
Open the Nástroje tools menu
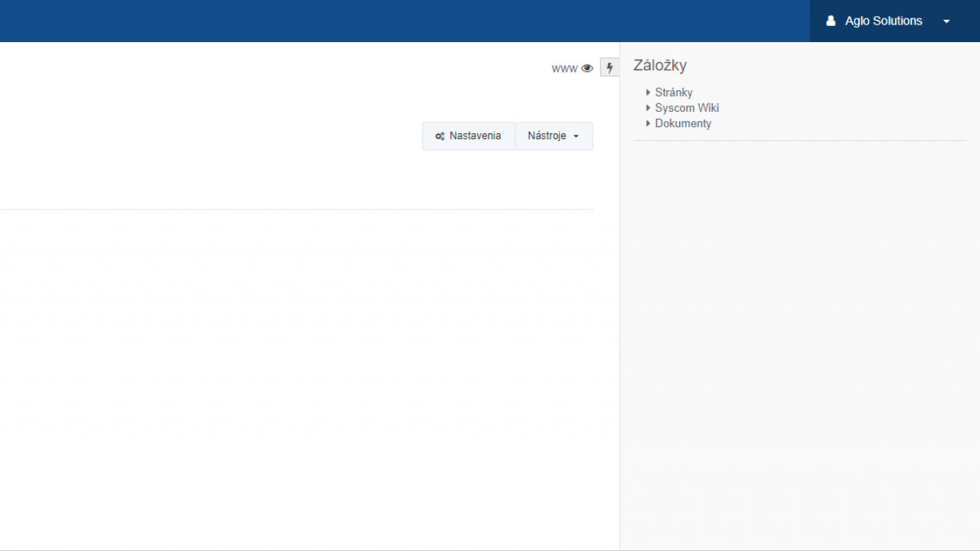547,136
